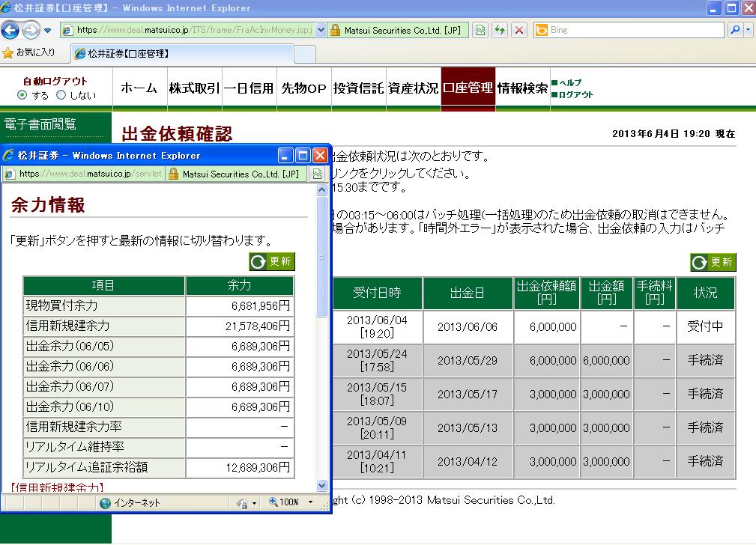The width and height of the screenshot is (756, 545).
Task: Click the browser Back arrow button
Action: click(x=10, y=31)
